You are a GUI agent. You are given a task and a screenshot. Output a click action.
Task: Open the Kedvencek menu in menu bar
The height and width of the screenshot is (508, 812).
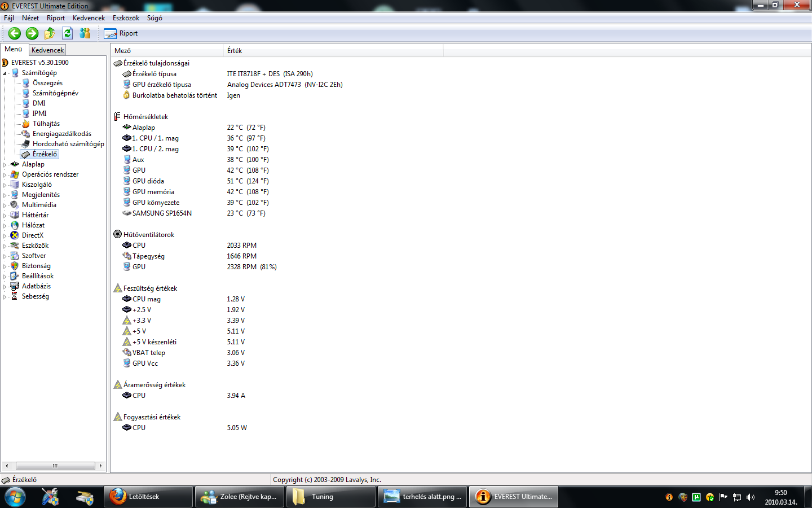pyautogui.click(x=89, y=18)
